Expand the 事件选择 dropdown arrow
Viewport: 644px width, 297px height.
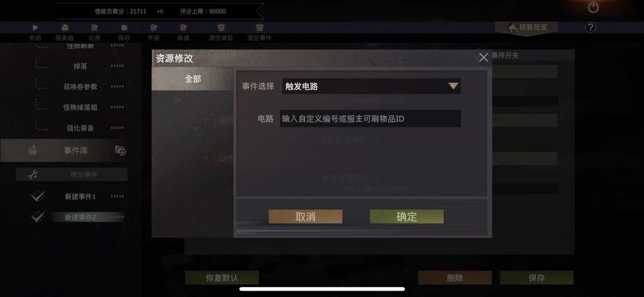(x=453, y=86)
